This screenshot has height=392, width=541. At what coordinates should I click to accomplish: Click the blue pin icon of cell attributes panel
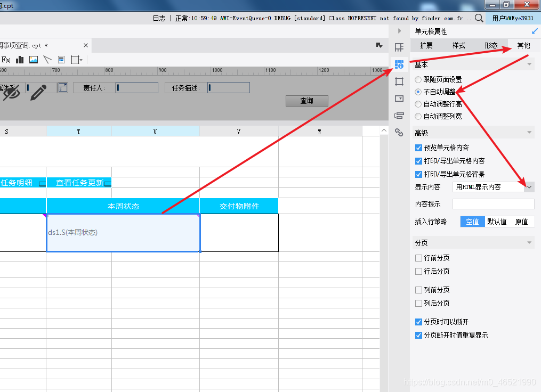tap(535, 31)
